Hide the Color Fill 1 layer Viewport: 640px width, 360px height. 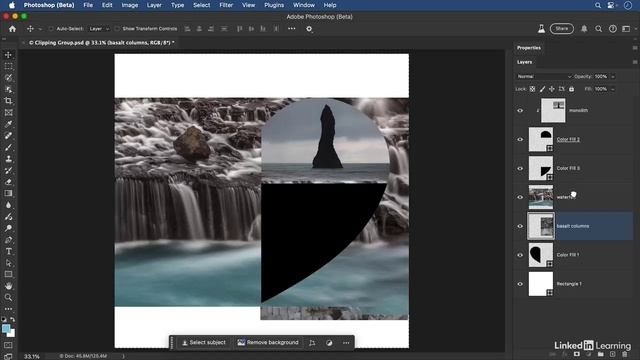click(x=520, y=255)
